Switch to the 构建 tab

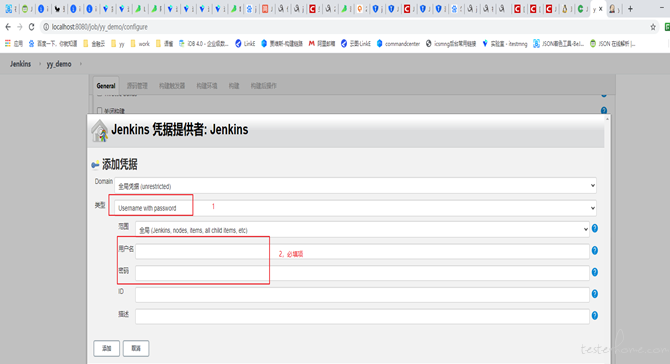(234, 86)
